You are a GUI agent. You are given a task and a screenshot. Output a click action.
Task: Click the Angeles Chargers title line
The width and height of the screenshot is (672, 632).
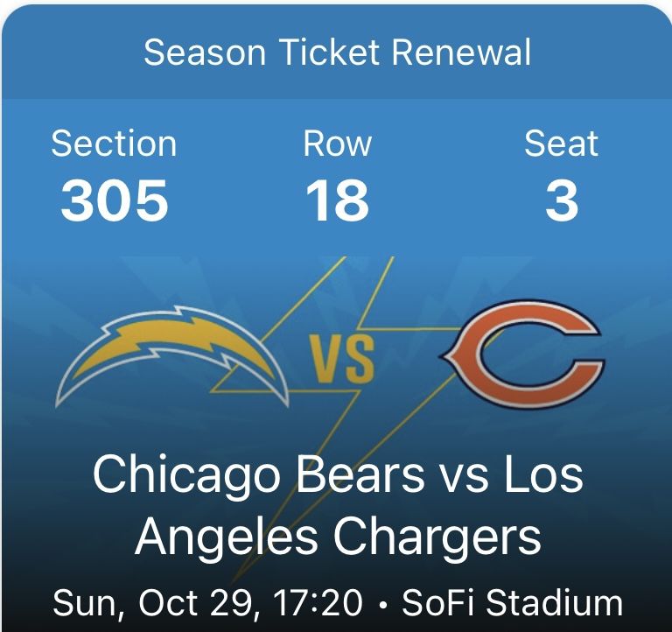338,537
